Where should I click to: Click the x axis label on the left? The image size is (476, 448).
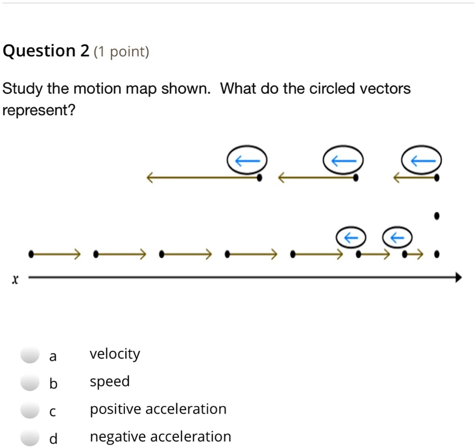[x=15, y=279]
